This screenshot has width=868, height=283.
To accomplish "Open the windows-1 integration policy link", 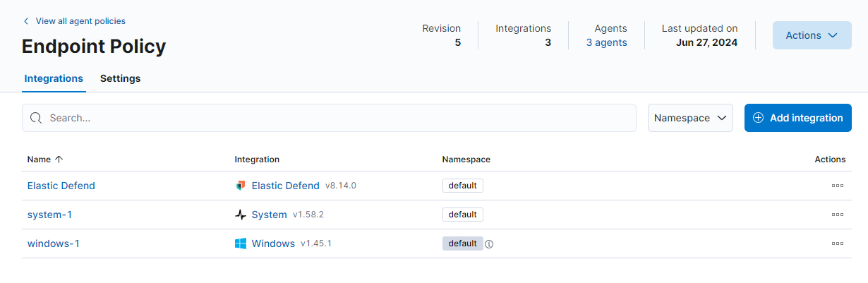I will click(x=53, y=243).
